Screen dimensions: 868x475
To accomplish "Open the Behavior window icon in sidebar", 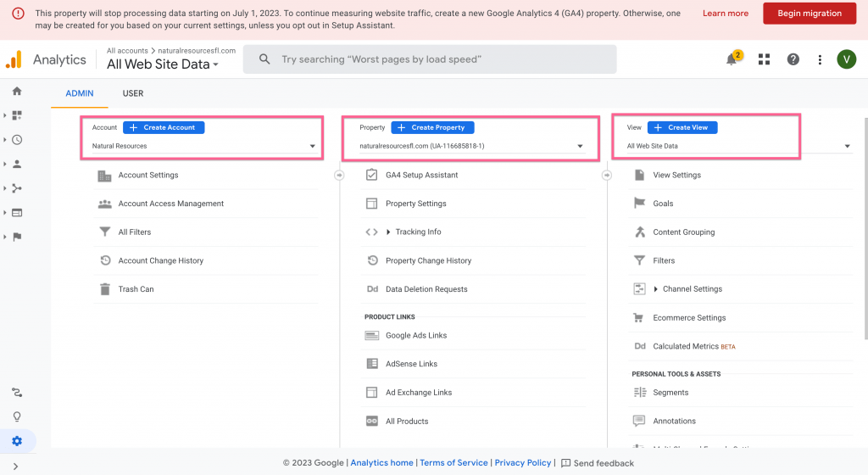I will click(17, 213).
